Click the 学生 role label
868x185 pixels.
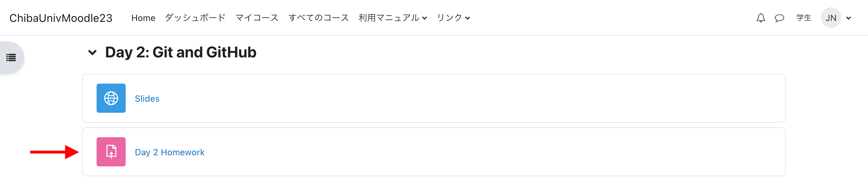pyautogui.click(x=804, y=18)
